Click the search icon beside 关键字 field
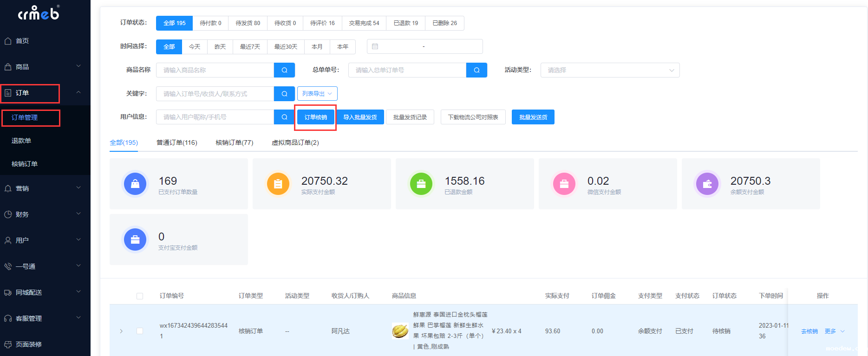868x356 pixels. point(284,94)
